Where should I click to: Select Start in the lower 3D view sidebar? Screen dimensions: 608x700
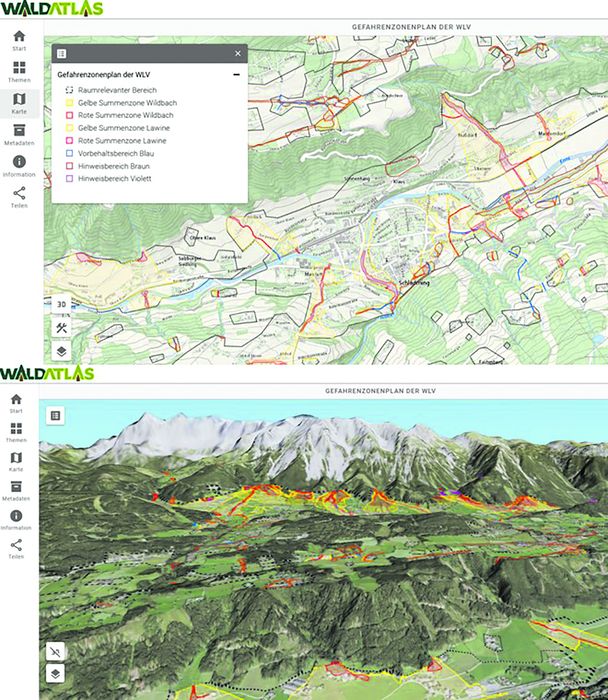16,403
